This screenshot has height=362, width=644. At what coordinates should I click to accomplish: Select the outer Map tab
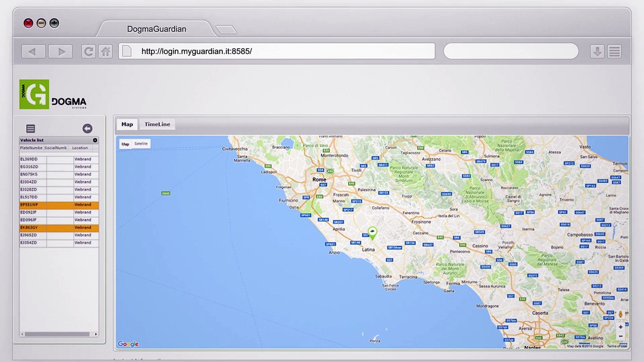[127, 124]
